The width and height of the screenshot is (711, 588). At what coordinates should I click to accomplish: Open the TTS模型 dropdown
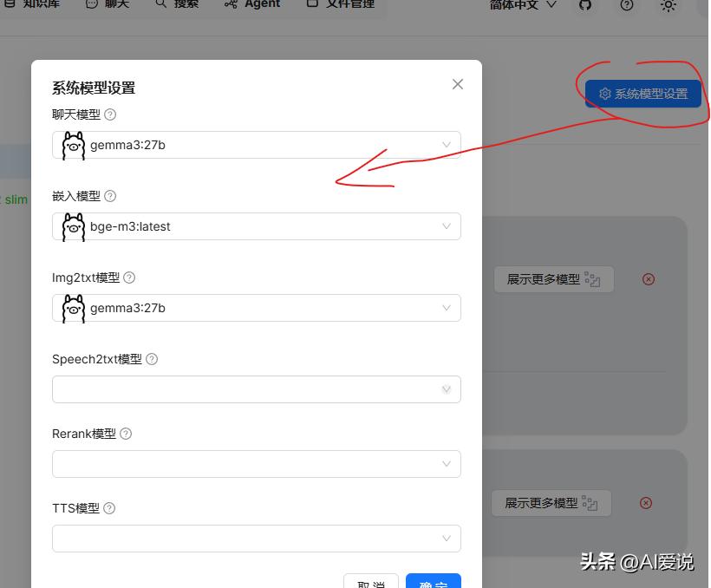click(x=256, y=539)
